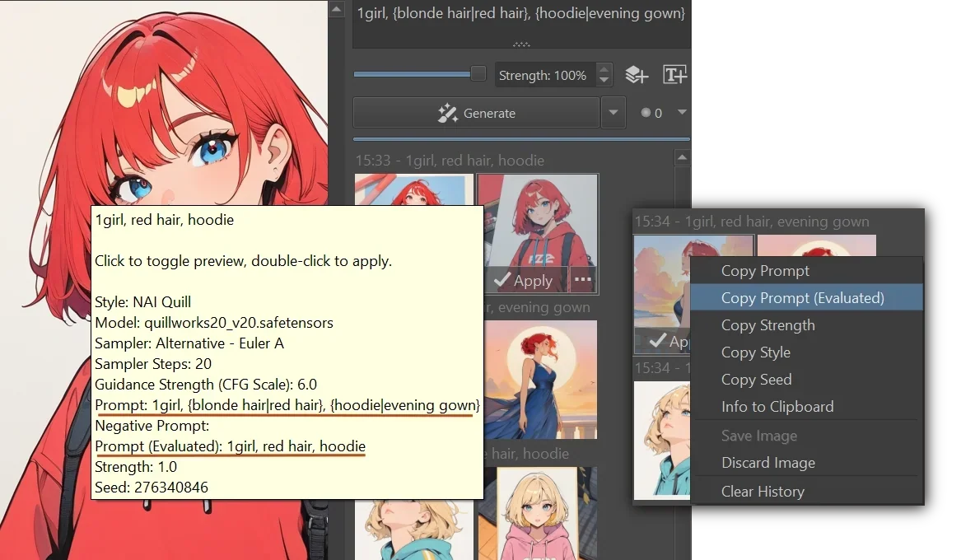Click Clear History menu entry
The image size is (961, 560).
click(x=763, y=492)
